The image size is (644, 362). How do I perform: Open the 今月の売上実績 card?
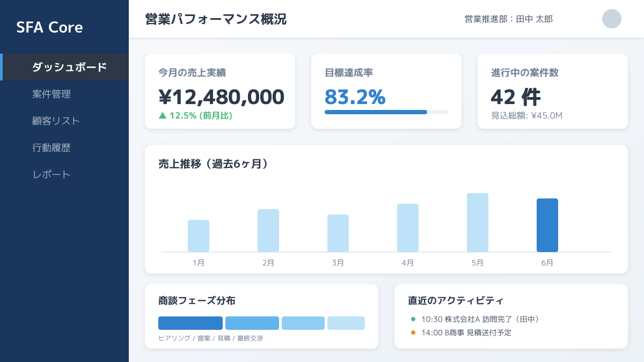(x=220, y=91)
